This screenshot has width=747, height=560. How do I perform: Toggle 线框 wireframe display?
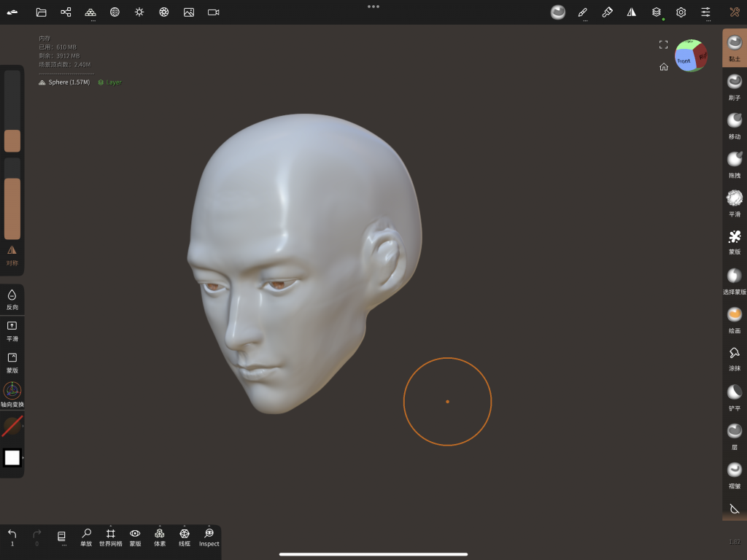coord(185,537)
